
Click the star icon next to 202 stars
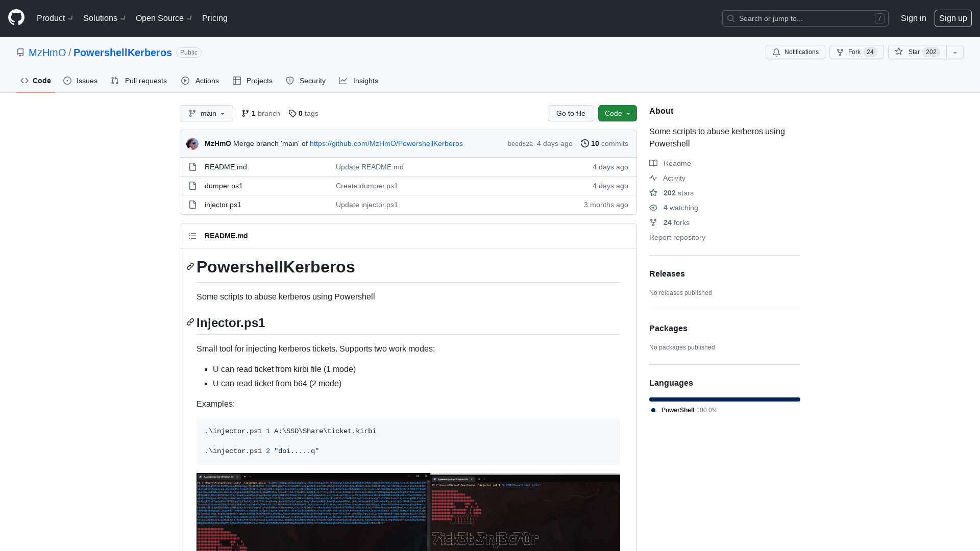[x=653, y=193]
